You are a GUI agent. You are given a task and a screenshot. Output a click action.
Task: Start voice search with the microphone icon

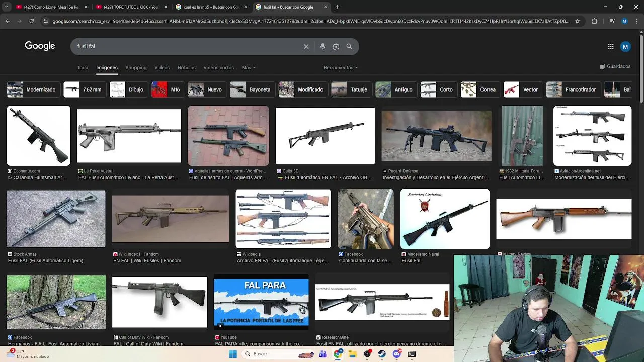[323, 46]
